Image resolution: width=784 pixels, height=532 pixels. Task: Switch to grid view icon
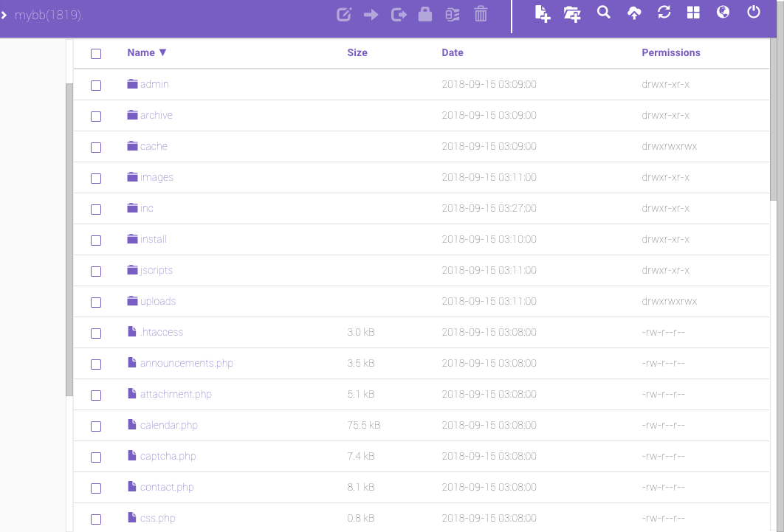click(693, 13)
